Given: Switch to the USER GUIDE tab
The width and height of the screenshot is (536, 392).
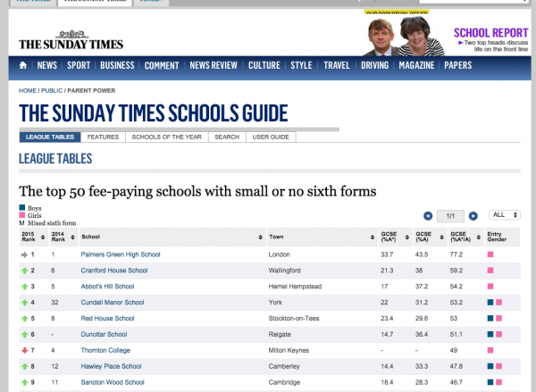Looking at the screenshot, I should pos(271,137).
